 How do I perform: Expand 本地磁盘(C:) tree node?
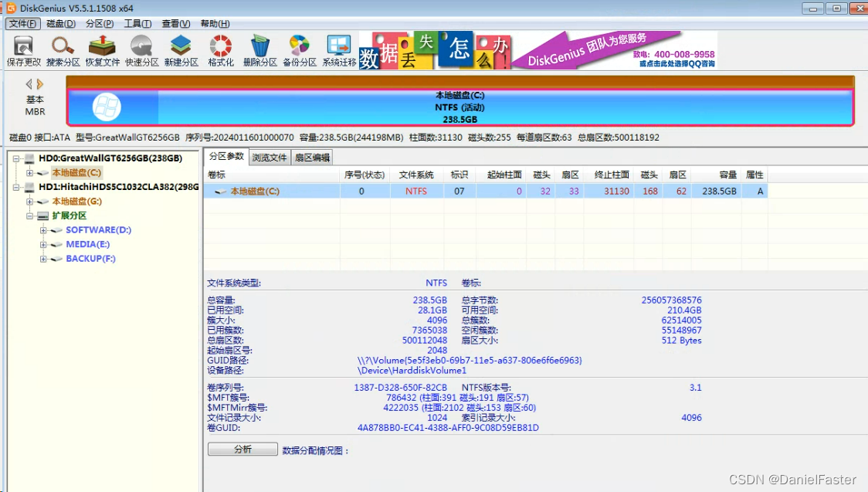(x=30, y=173)
